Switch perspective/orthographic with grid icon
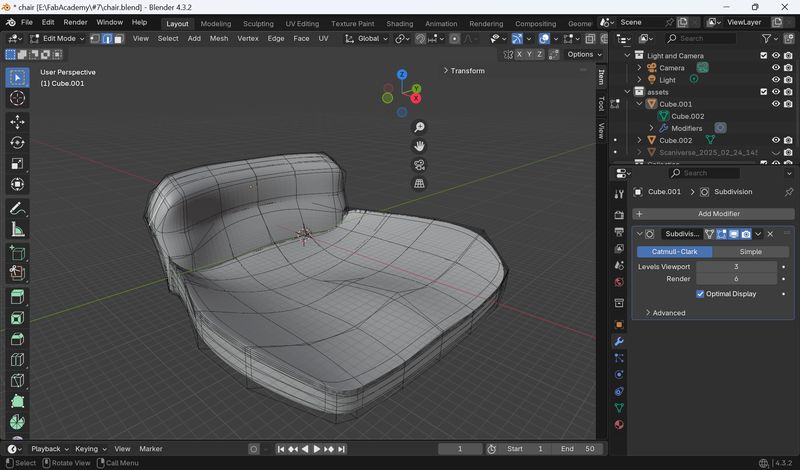 [x=419, y=184]
